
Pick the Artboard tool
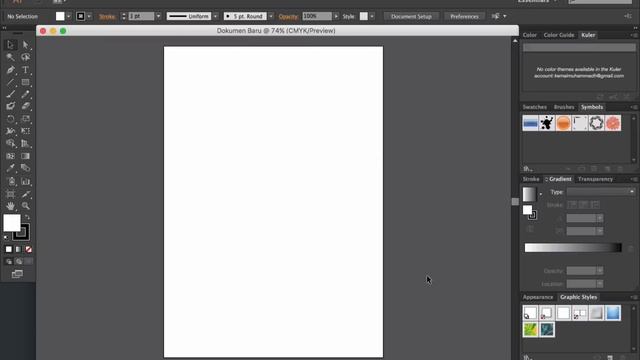[10, 194]
